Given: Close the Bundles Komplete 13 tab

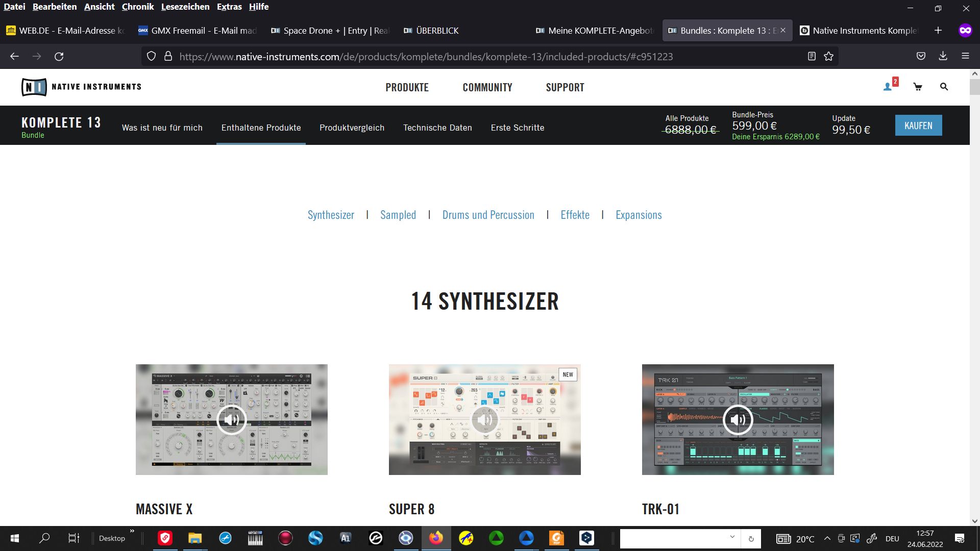Looking at the screenshot, I should point(783,31).
